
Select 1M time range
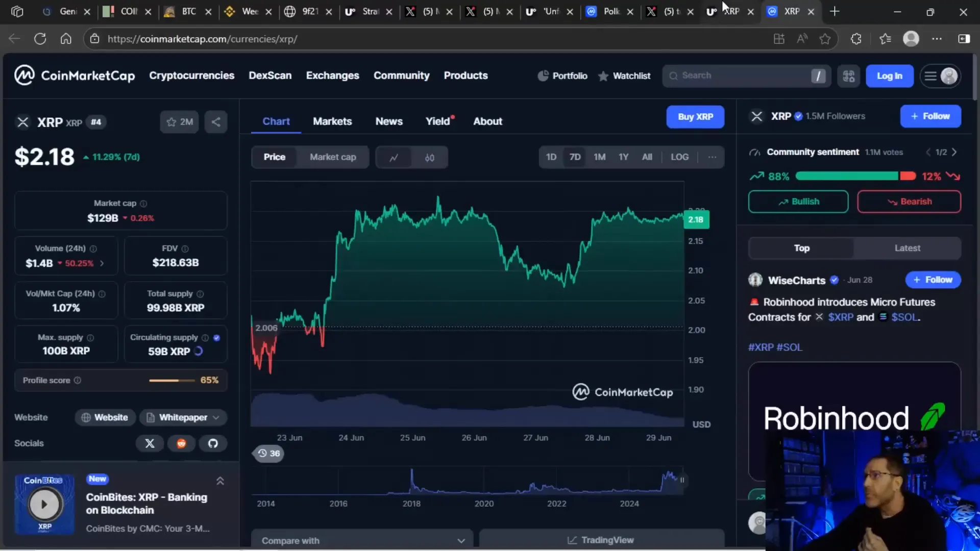click(x=600, y=157)
